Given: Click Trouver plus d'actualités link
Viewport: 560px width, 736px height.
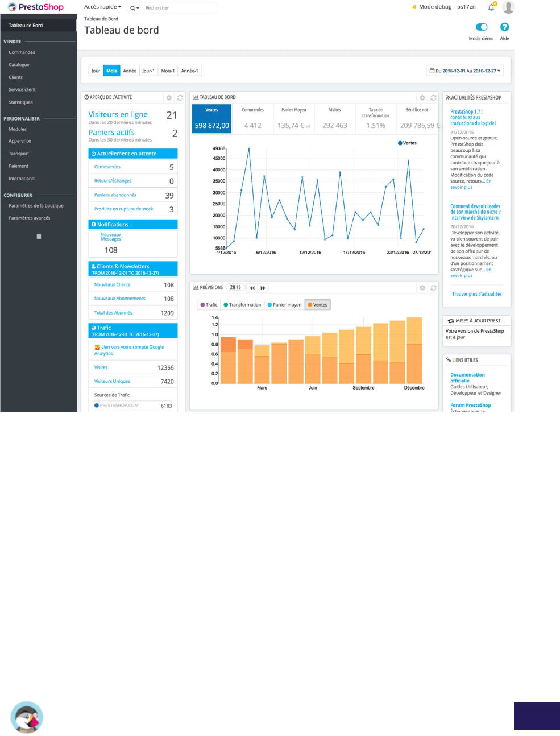Looking at the screenshot, I should [476, 294].
